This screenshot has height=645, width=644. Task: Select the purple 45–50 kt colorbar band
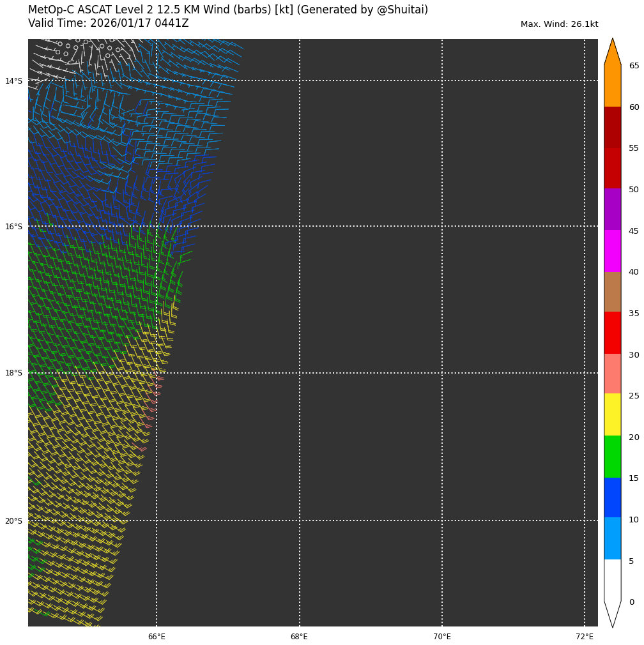(612, 209)
